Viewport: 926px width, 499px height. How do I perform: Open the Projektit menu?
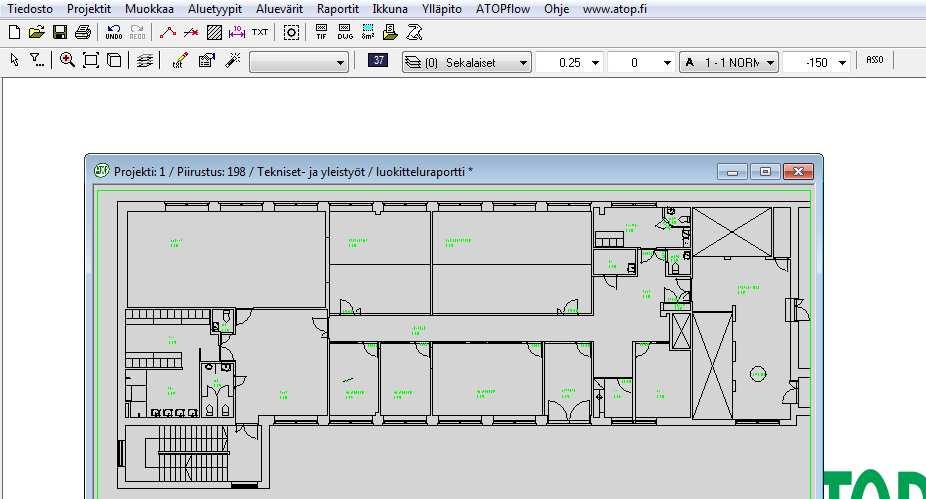point(89,9)
